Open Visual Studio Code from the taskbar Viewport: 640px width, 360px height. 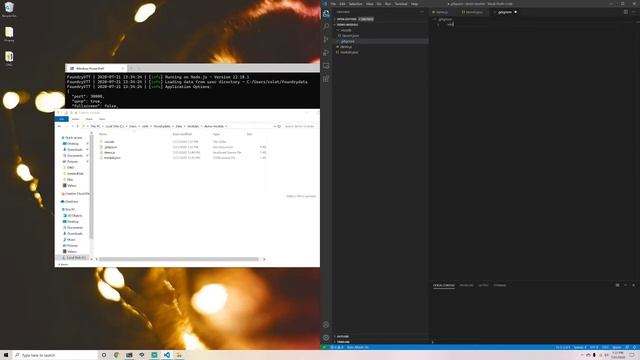(x=167, y=355)
